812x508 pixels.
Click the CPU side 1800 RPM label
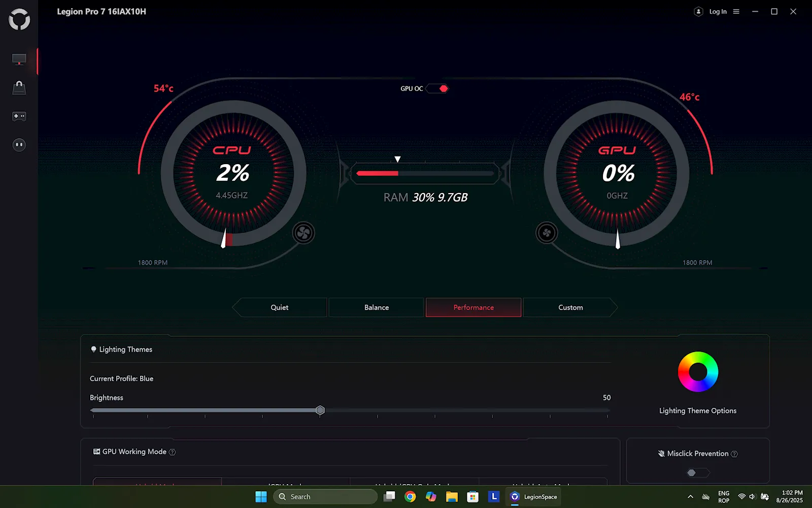point(153,263)
